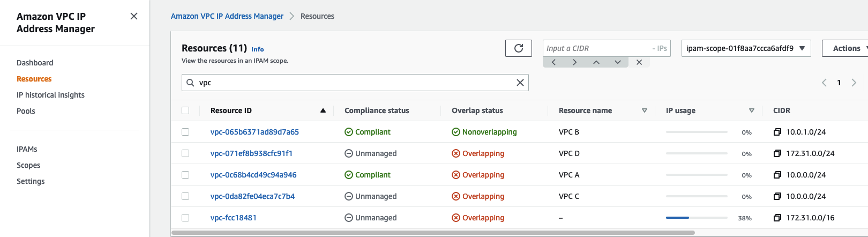Click the Compliance status column header
Viewport: 868px width, 237px height.
click(x=377, y=110)
